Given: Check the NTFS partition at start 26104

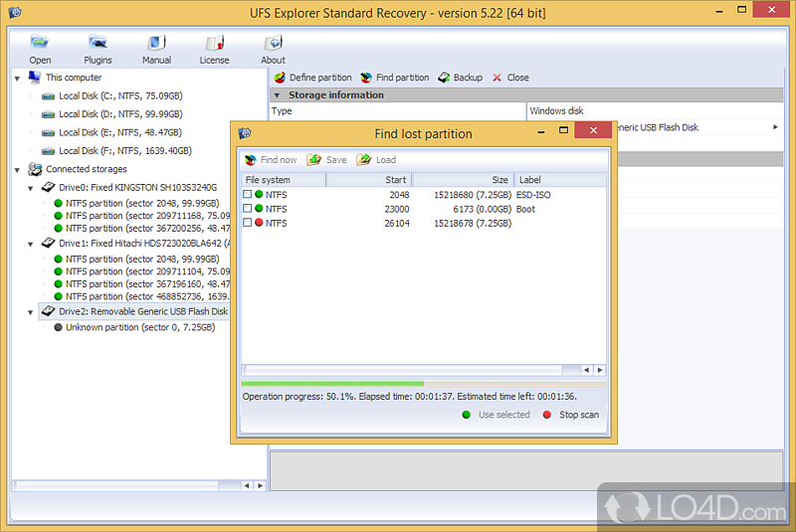Looking at the screenshot, I should 247,223.
